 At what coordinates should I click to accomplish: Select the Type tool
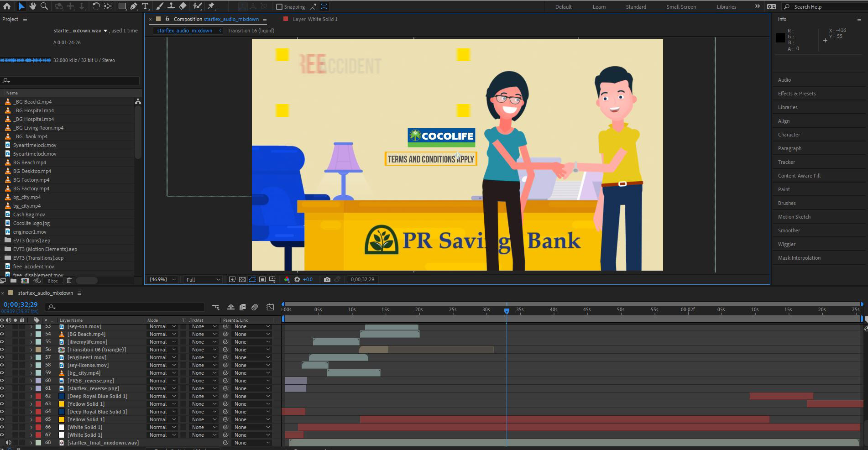[x=145, y=6]
